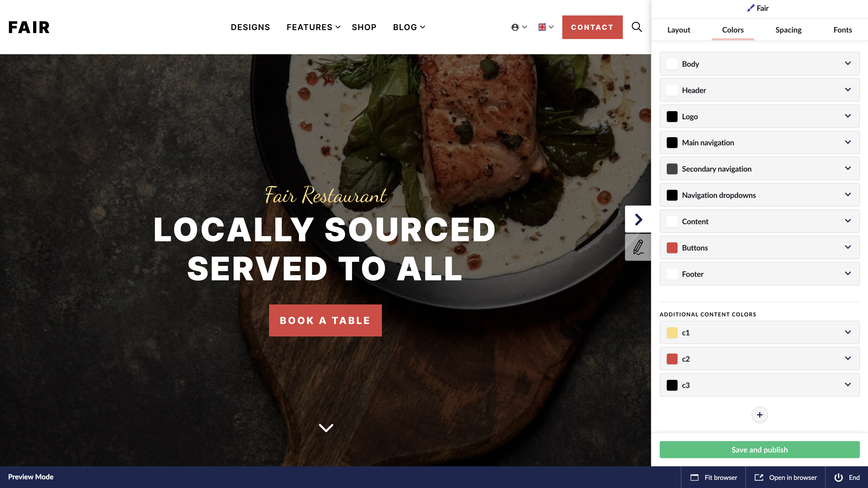Switch to the Fonts tab
The height and width of the screenshot is (488, 868).
[843, 30]
